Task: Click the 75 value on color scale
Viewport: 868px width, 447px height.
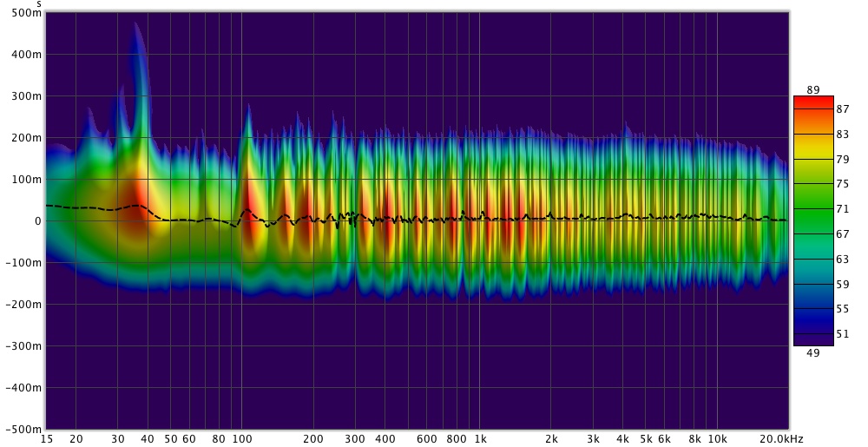Action: click(x=843, y=184)
